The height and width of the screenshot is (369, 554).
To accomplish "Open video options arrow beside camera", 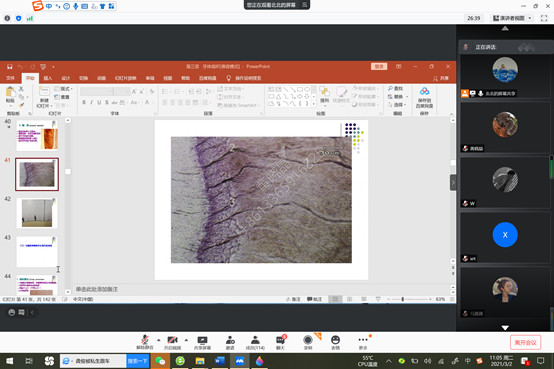I will [x=186, y=340].
